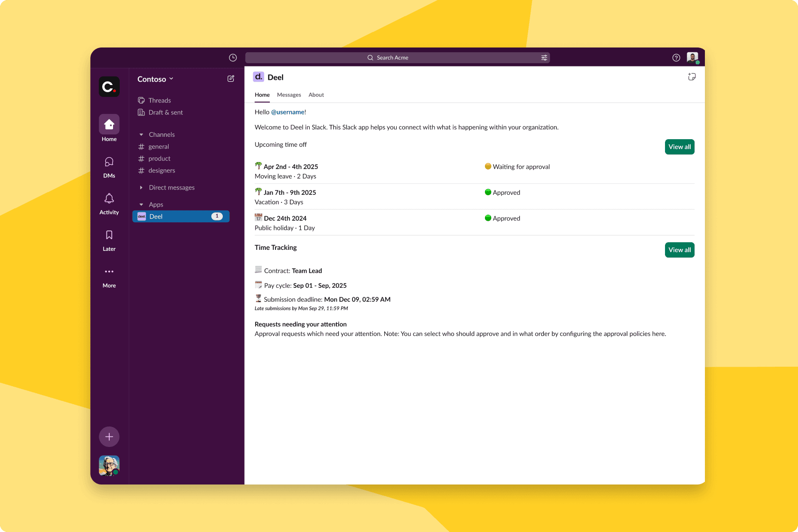Pop out the Deel app window

click(x=692, y=76)
